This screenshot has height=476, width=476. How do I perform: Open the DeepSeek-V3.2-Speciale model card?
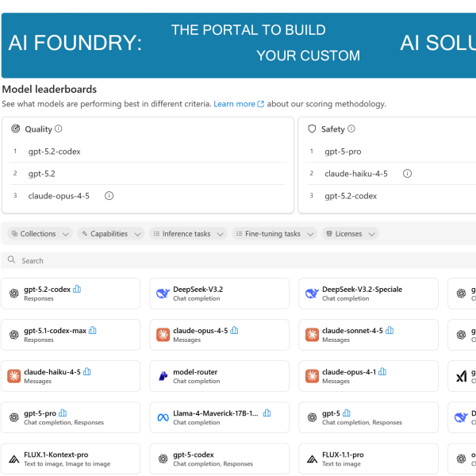coord(369,294)
